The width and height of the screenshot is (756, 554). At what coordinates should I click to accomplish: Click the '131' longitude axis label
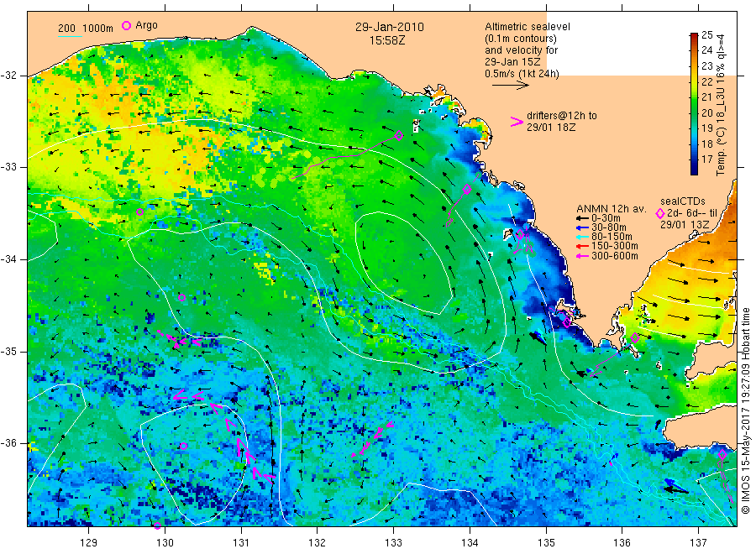(241, 543)
